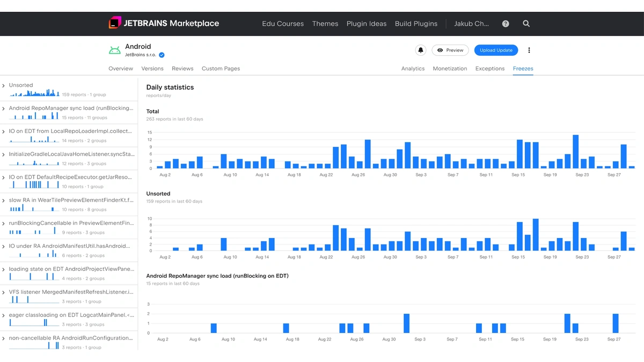Click the Upload Update button

[x=496, y=50]
